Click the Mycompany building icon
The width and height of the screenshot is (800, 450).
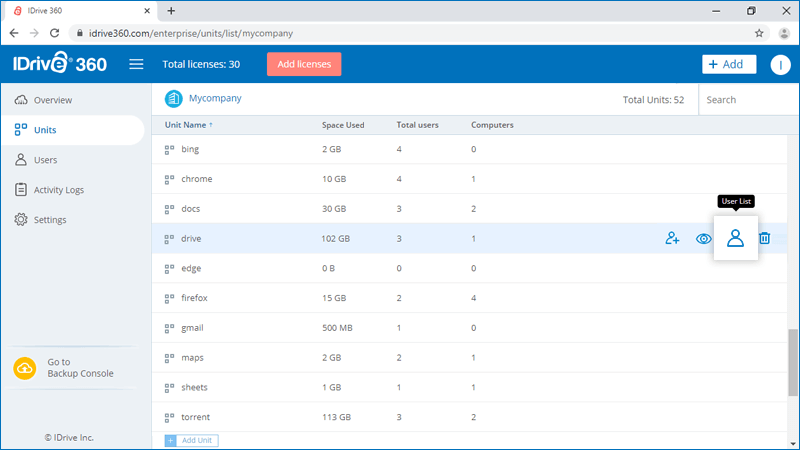(x=173, y=98)
